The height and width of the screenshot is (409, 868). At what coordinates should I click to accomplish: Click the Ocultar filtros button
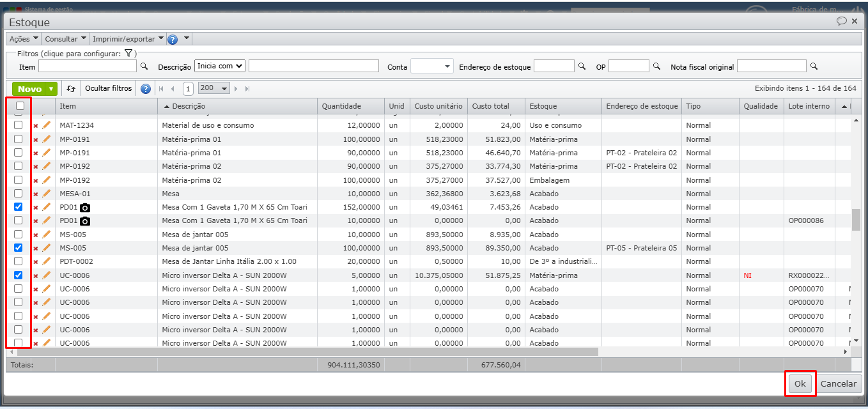click(x=108, y=89)
